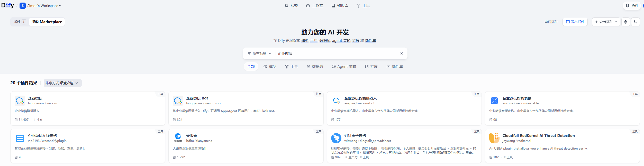The height and width of the screenshot is (166, 644).
Task: Filter by 模型 category
Action: point(270,67)
